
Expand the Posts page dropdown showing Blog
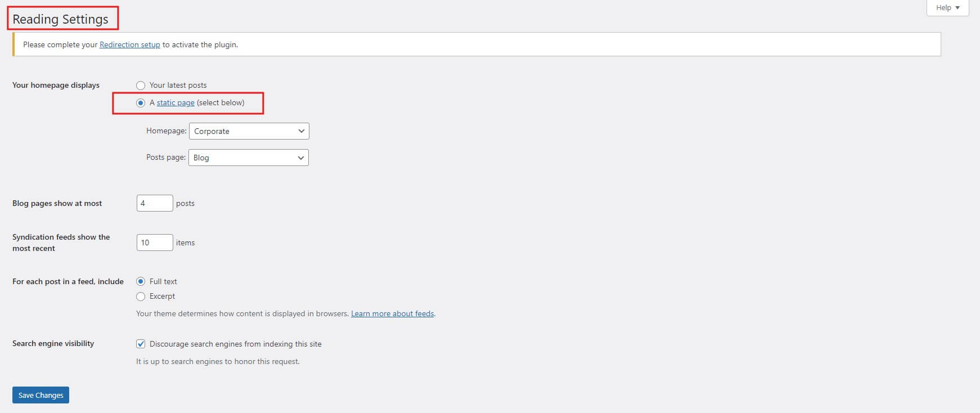coord(248,158)
